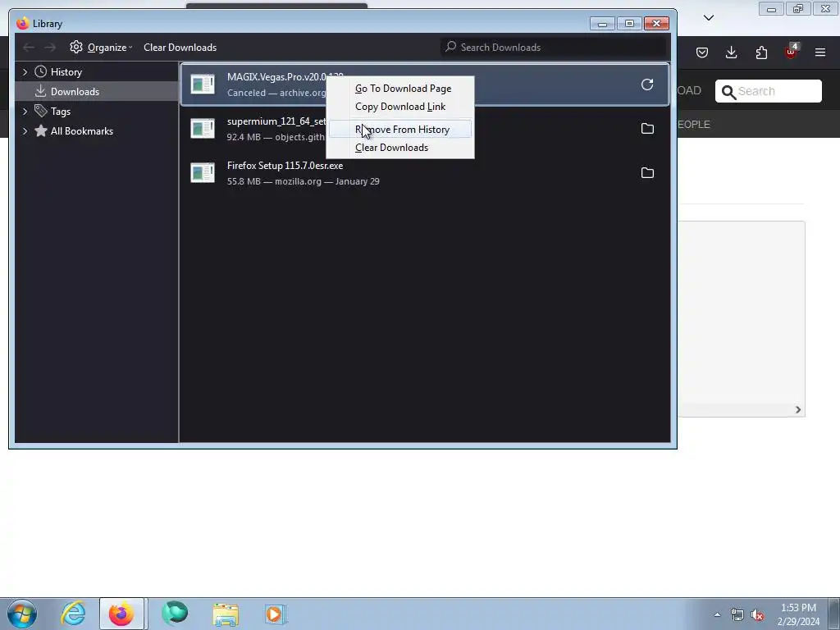Open folder for supermium_121_64 download
Screen dimensions: 840x630
647,129
